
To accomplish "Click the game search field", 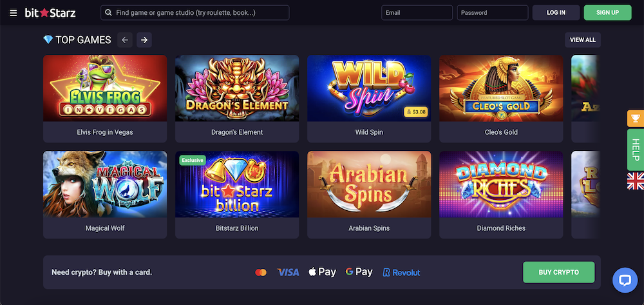I will [x=194, y=13].
